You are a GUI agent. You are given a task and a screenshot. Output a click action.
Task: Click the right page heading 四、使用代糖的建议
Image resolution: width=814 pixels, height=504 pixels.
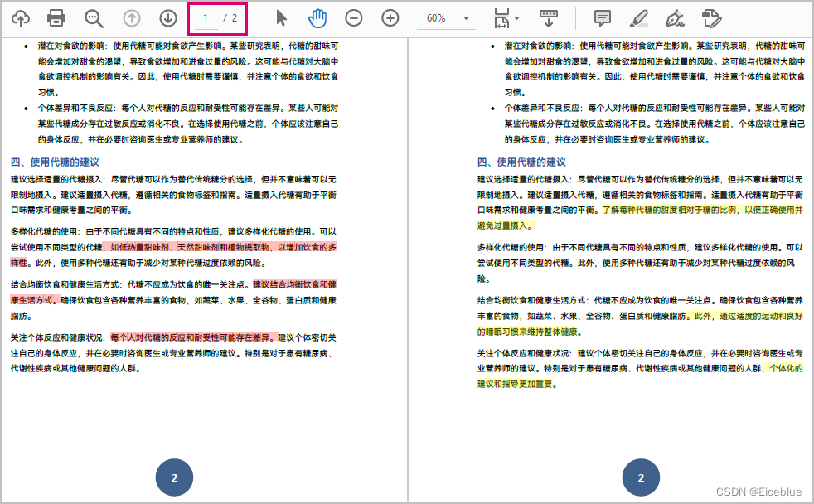click(x=521, y=162)
